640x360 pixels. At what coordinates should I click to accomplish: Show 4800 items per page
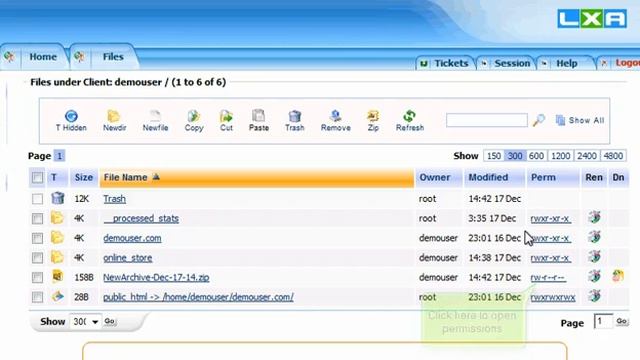click(x=613, y=156)
